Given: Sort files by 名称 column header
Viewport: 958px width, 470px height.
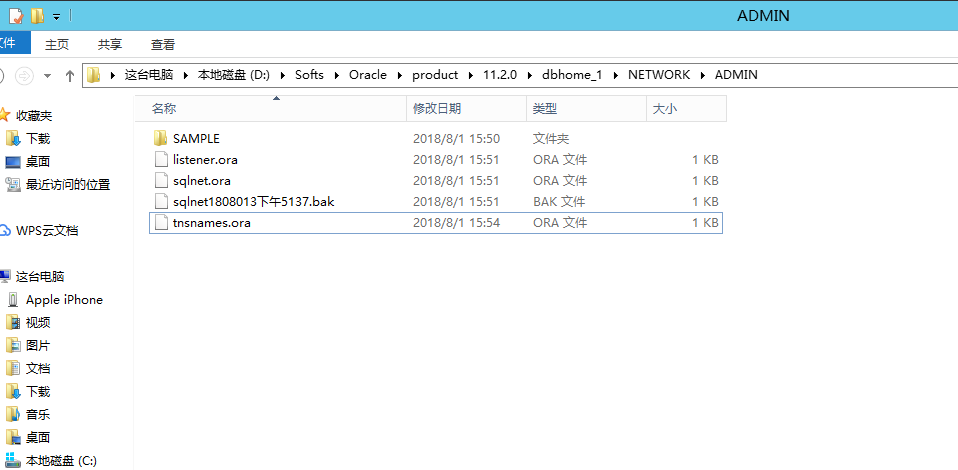Looking at the screenshot, I should pyautogui.click(x=164, y=108).
